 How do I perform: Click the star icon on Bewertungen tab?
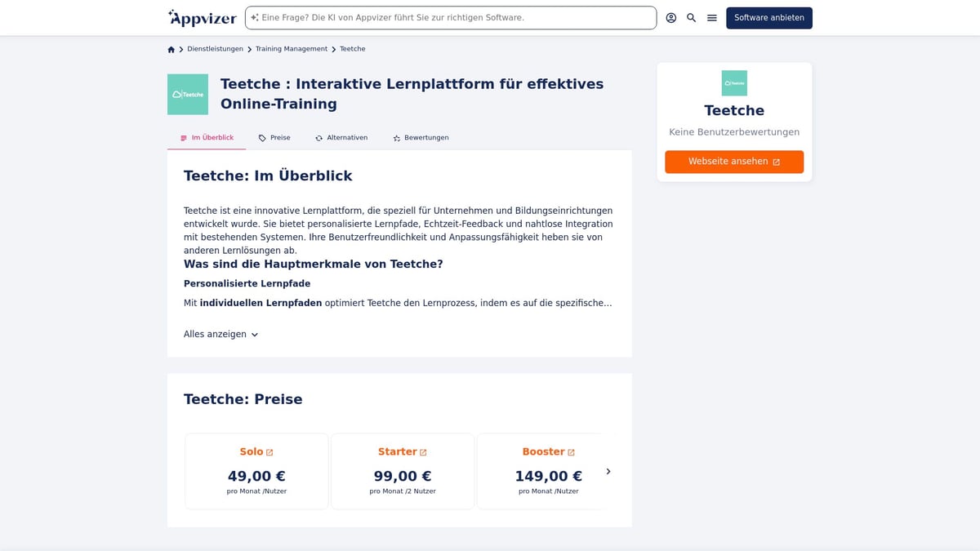(397, 138)
